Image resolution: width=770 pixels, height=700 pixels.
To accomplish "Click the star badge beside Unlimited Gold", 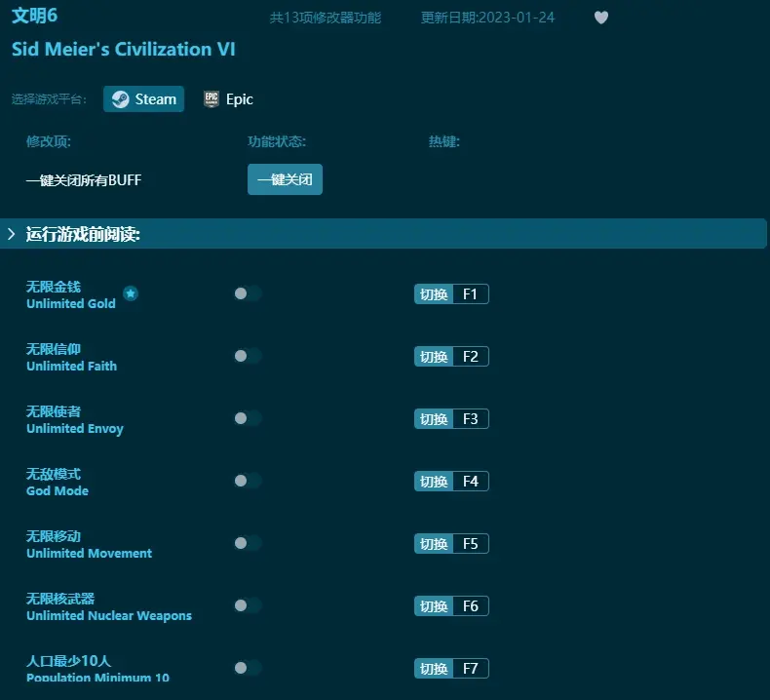I will pyautogui.click(x=131, y=293).
